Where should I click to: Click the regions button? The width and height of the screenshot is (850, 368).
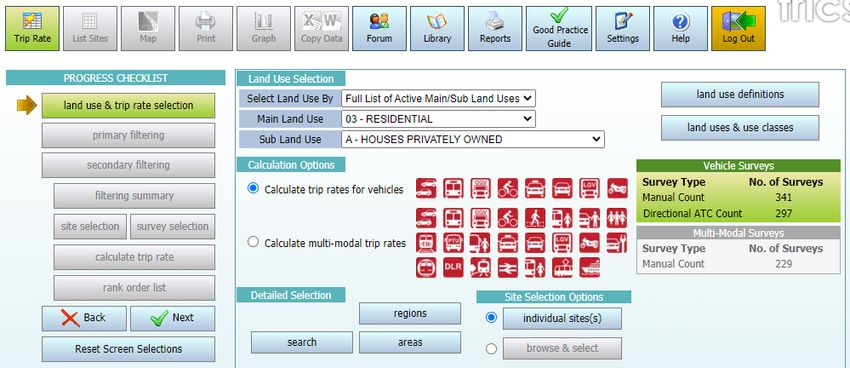tap(410, 314)
